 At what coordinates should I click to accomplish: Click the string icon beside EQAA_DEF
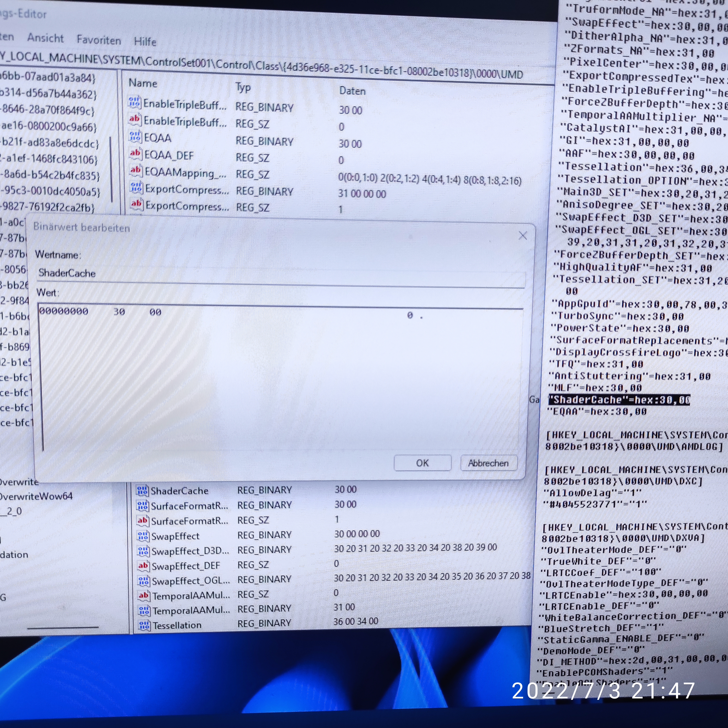coord(135,154)
